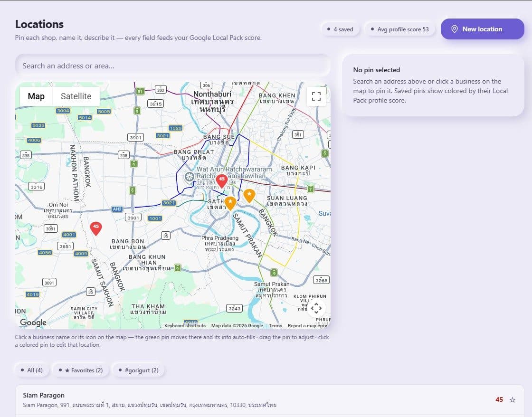Click Report a map error link
Image resolution: width=532 pixels, height=417 pixels.
(x=307, y=326)
